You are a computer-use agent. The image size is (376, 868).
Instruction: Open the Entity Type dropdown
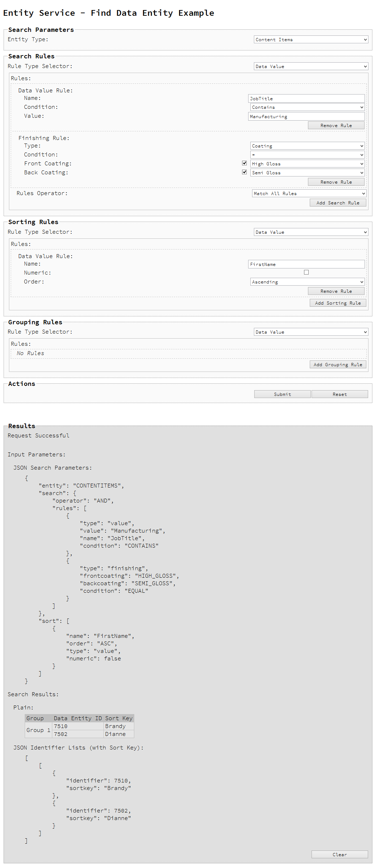(x=311, y=40)
